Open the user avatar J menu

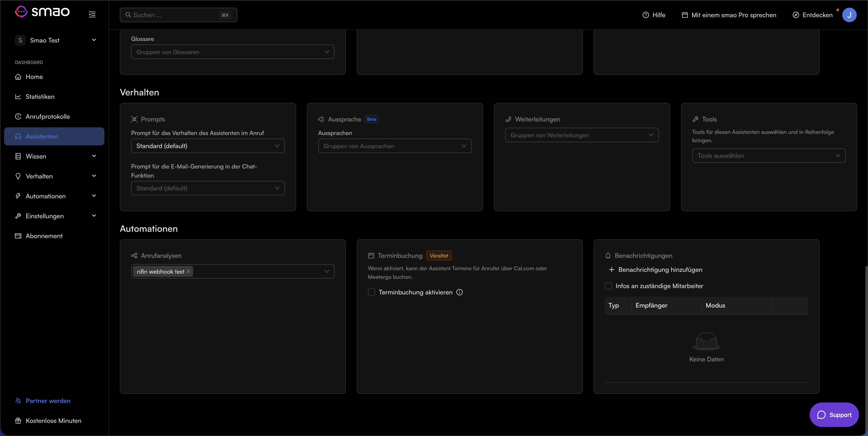tap(849, 15)
